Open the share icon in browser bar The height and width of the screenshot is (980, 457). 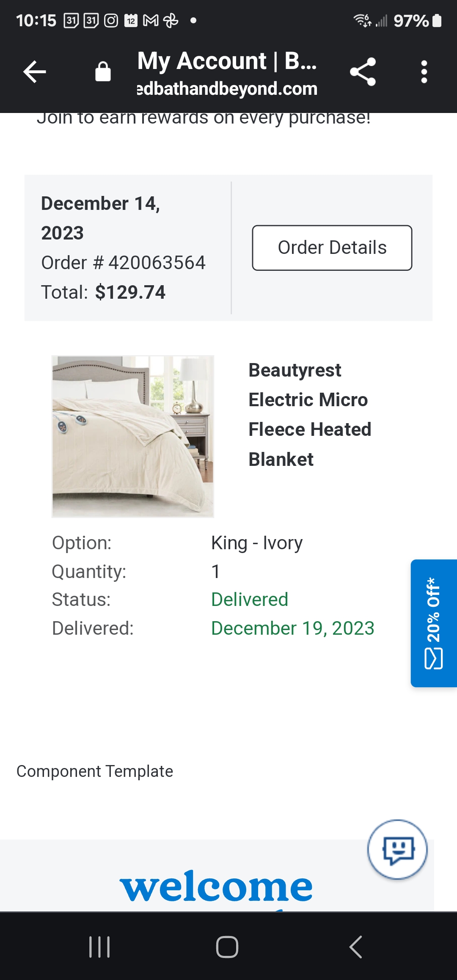[x=363, y=72]
